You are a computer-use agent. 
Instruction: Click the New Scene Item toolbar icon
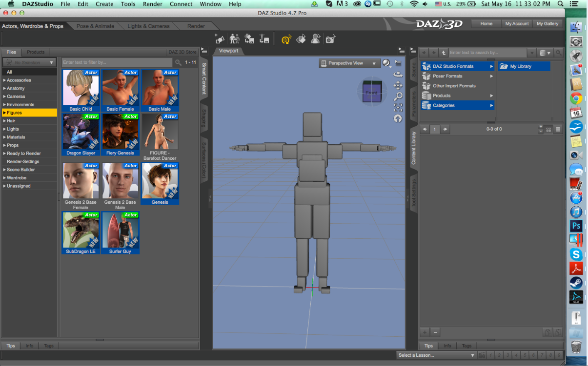coord(220,39)
